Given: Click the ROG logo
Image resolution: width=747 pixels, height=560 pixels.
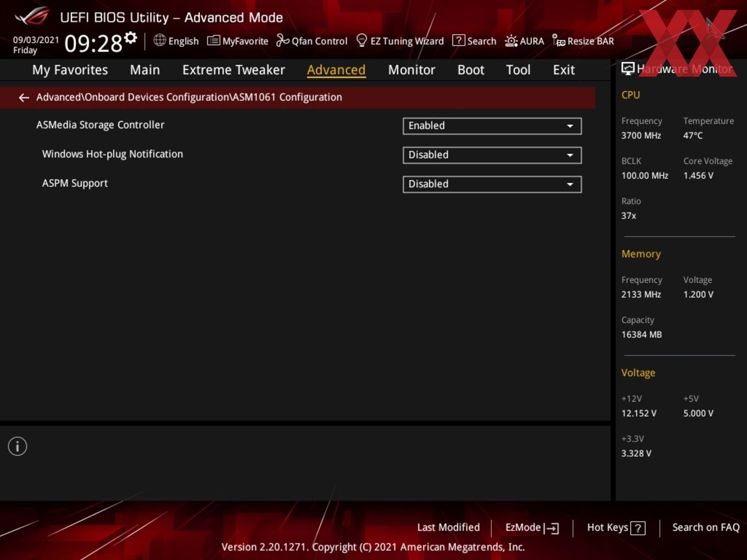Looking at the screenshot, I should pyautogui.click(x=32, y=16).
